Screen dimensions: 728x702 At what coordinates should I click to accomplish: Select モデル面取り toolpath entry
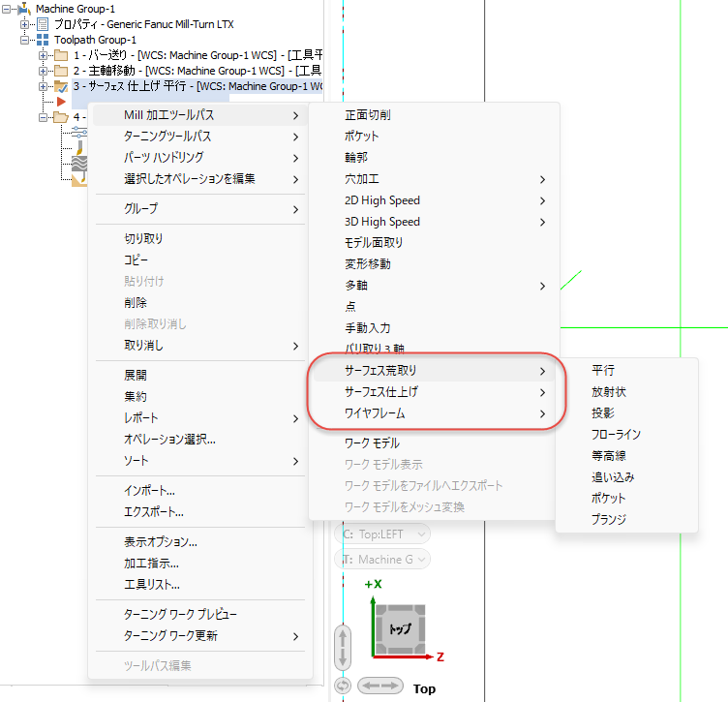click(x=434, y=243)
